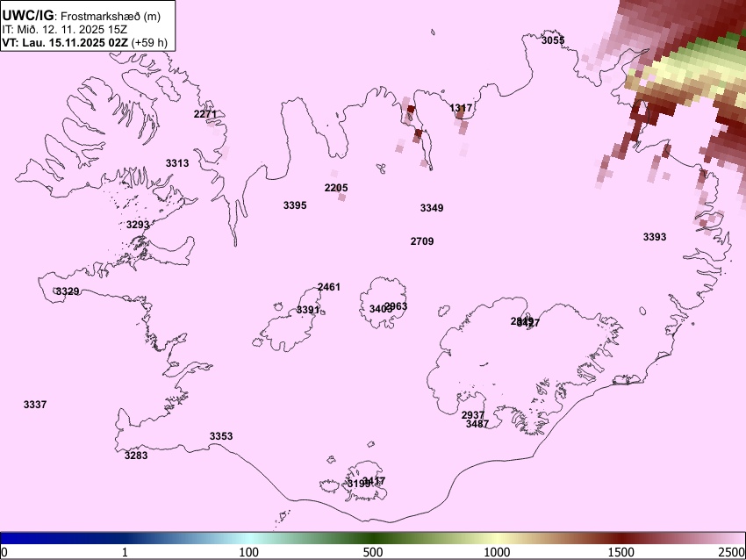Click the legend tick label 1000
This screenshot has width=746, height=560.
497,552
